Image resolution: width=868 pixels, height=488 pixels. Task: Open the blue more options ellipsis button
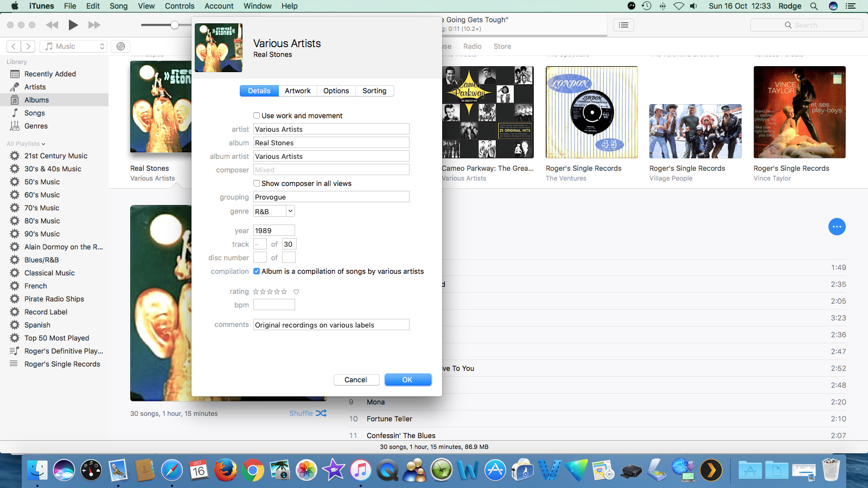pyautogui.click(x=837, y=227)
